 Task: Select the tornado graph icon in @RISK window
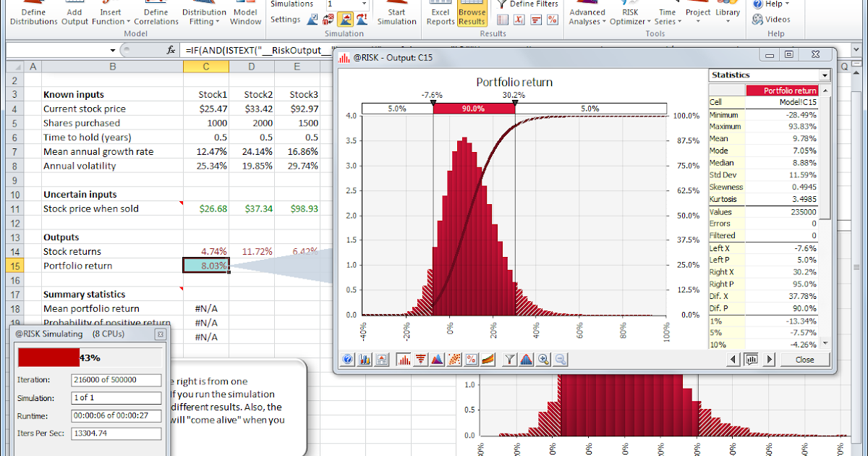point(421,359)
